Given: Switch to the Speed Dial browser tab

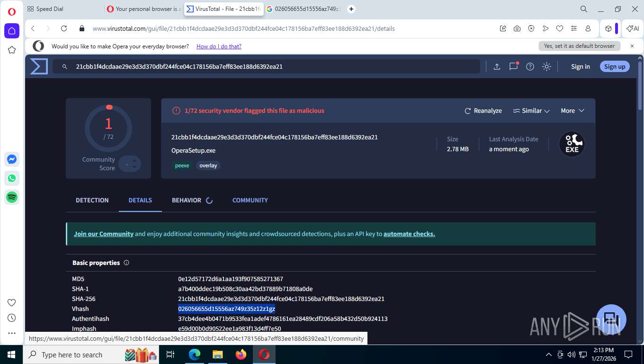Looking at the screenshot, I should click(x=64, y=9).
